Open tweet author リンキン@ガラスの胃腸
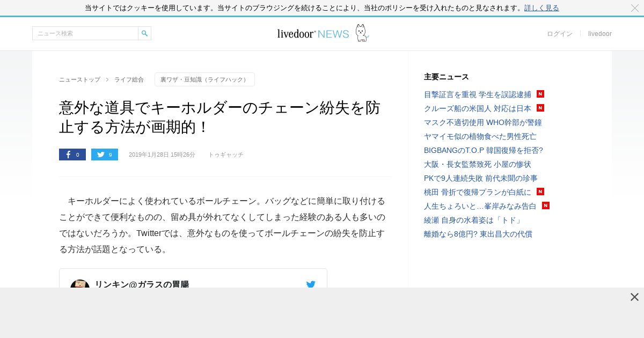Screen dimensions: 644x338 coord(142,284)
